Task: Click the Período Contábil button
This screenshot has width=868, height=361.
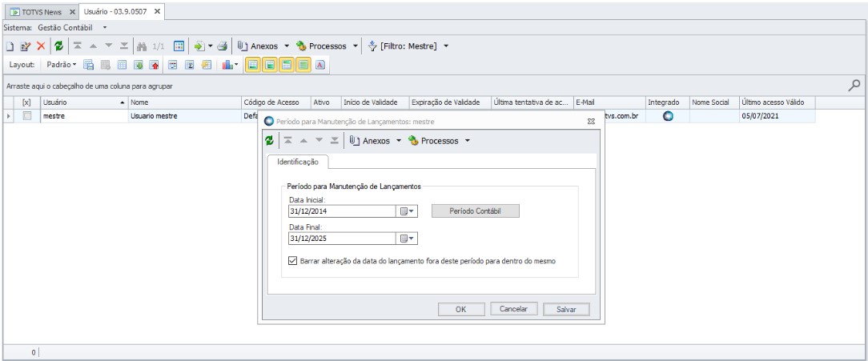Action: 476,211
